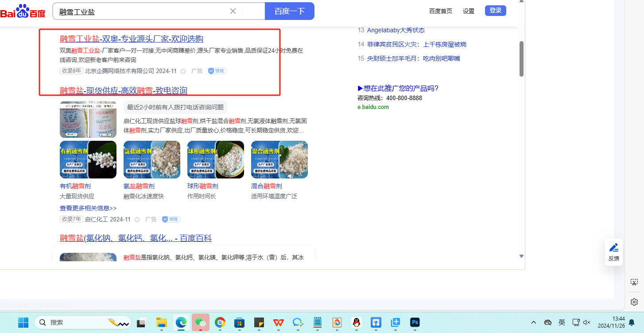Open the network icon in the system tray
644x333 pixels.
(576, 322)
